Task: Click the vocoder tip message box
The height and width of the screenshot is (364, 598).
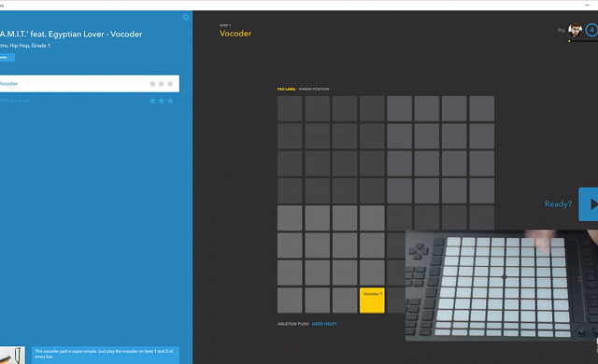Action: [x=106, y=355]
